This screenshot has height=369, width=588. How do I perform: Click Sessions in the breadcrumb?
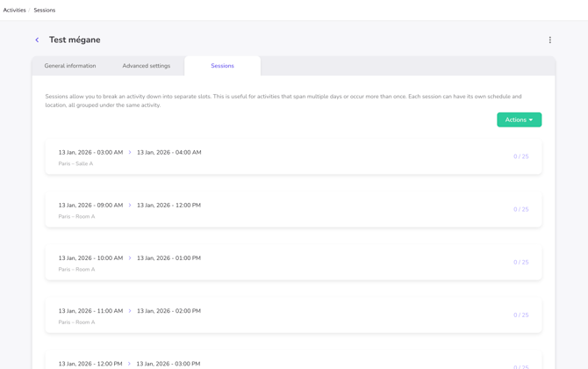click(44, 11)
